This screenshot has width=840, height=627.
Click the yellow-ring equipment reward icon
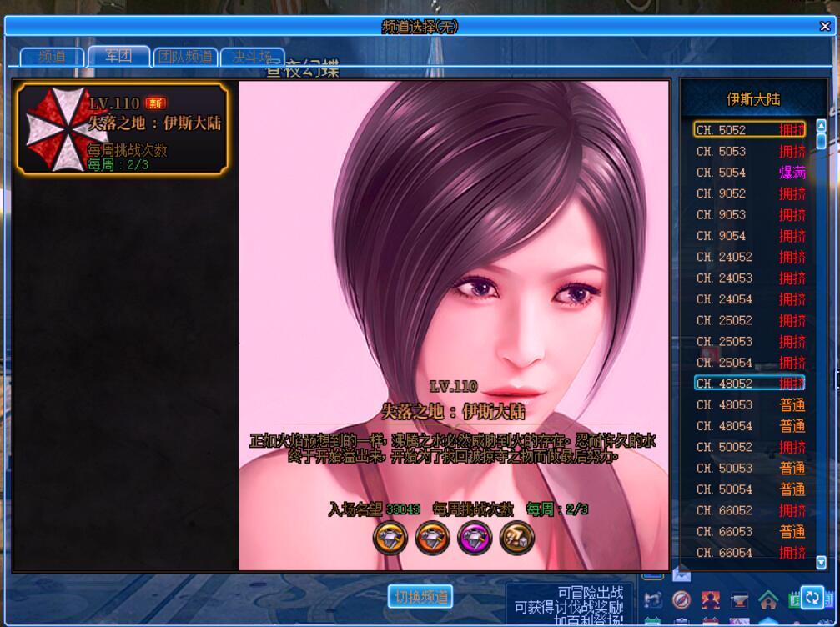[390, 537]
